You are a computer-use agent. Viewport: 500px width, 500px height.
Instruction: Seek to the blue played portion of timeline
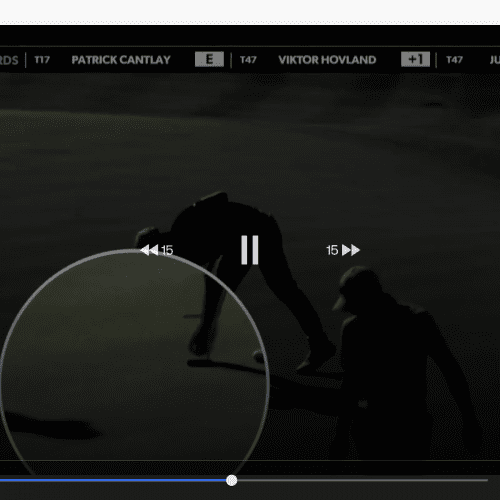[113, 480]
